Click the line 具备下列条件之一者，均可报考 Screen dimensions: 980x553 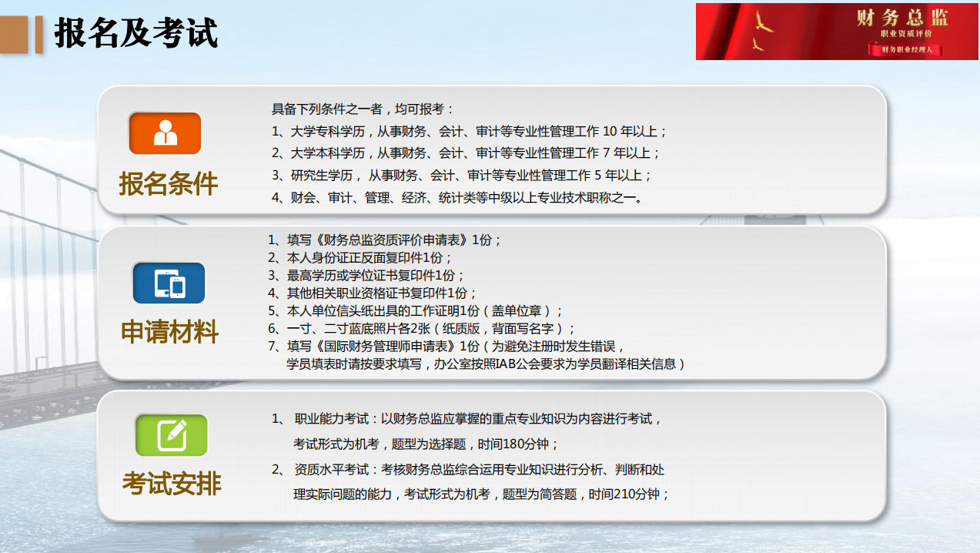click(363, 109)
